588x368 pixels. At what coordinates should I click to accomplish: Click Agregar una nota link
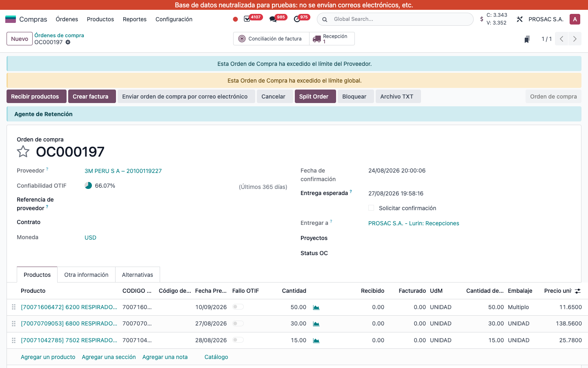165,357
